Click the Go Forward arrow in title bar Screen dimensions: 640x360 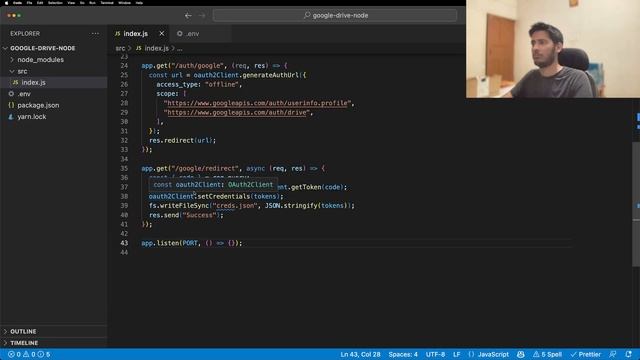[202, 16]
